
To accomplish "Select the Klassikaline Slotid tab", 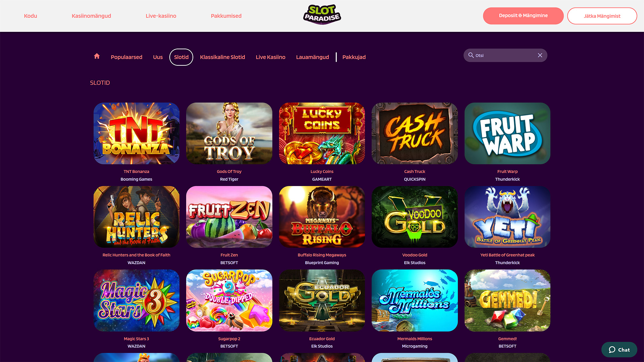I will coord(222,57).
